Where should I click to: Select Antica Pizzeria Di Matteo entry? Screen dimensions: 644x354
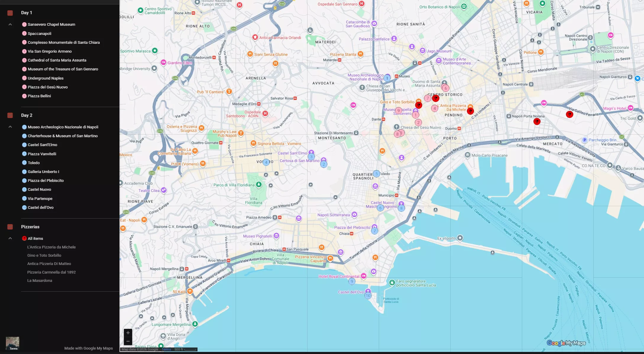pos(49,264)
